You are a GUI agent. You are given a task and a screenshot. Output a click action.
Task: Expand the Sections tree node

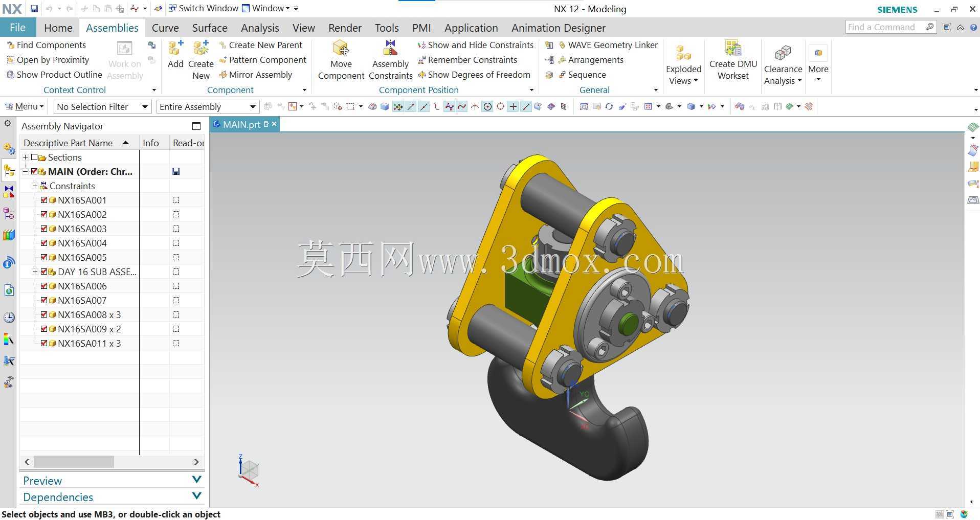pyautogui.click(x=25, y=157)
